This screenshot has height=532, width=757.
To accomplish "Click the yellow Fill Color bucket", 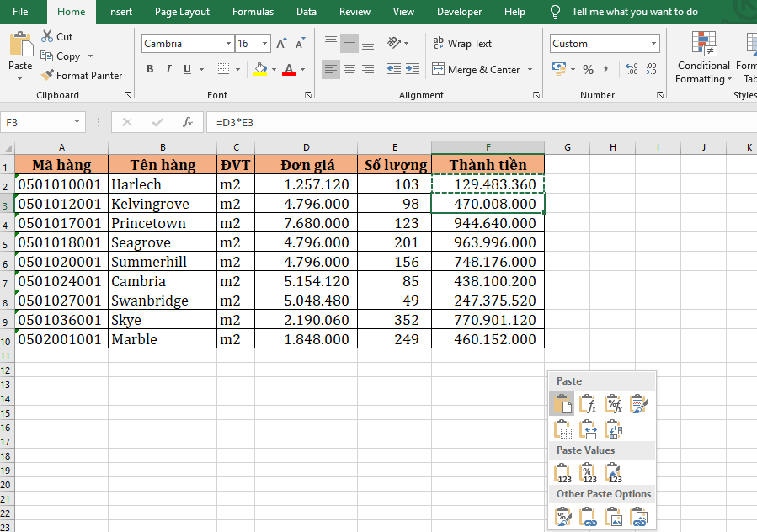I will point(260,69).
